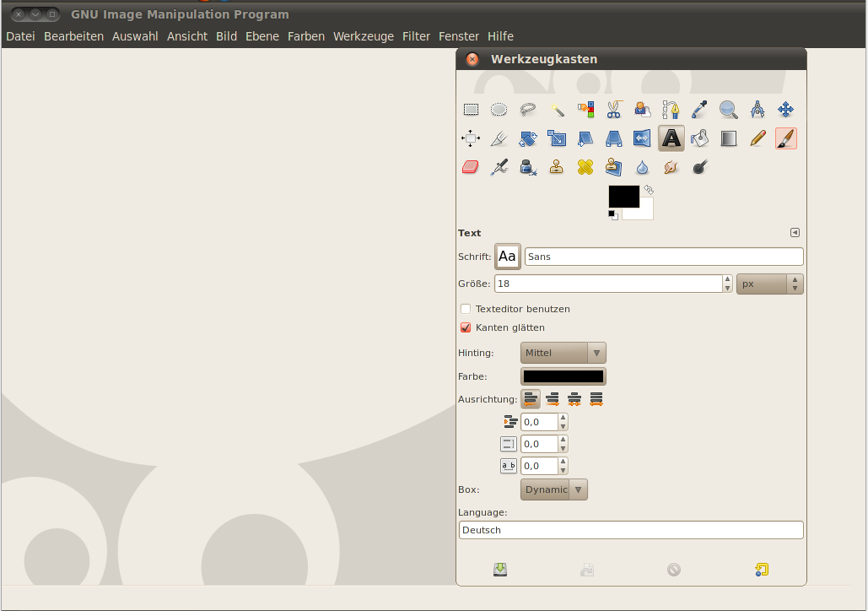Select the pink Eraser tool

(x=470, y=167)
